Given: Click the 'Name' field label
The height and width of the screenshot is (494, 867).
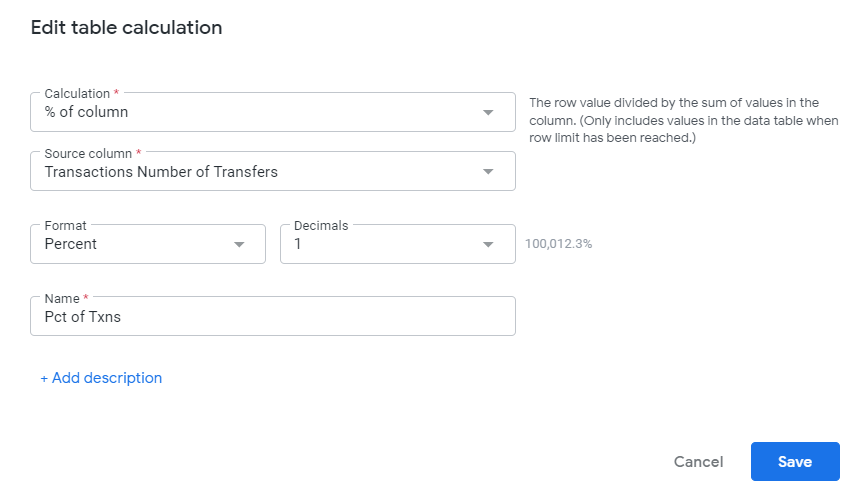Looking at the screenshot, I should [x=62, y=299].
